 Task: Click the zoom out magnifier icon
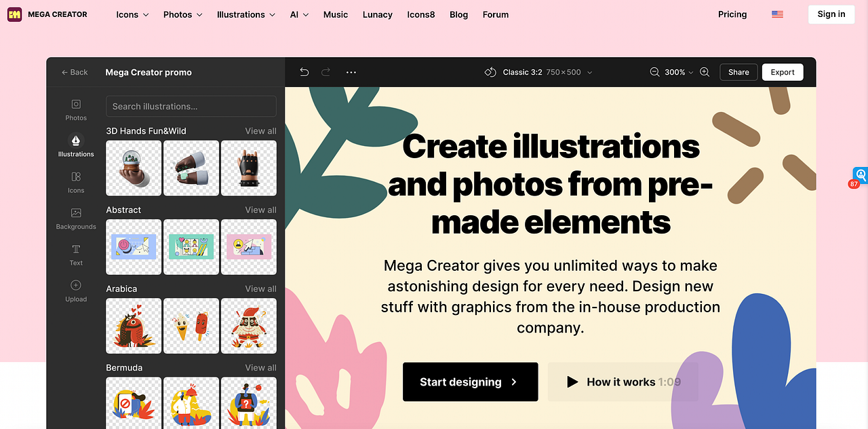(655, 72)
